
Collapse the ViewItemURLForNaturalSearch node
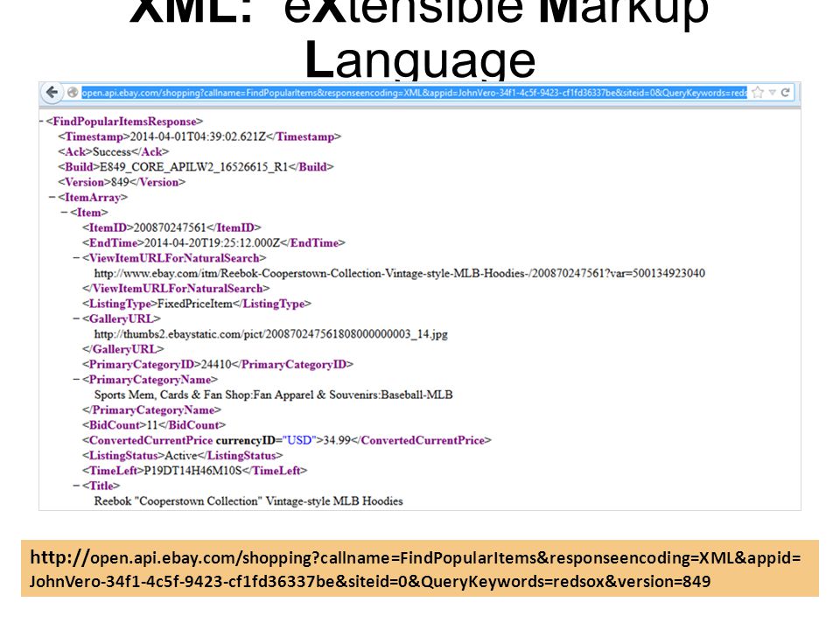[x=77, y=258]
